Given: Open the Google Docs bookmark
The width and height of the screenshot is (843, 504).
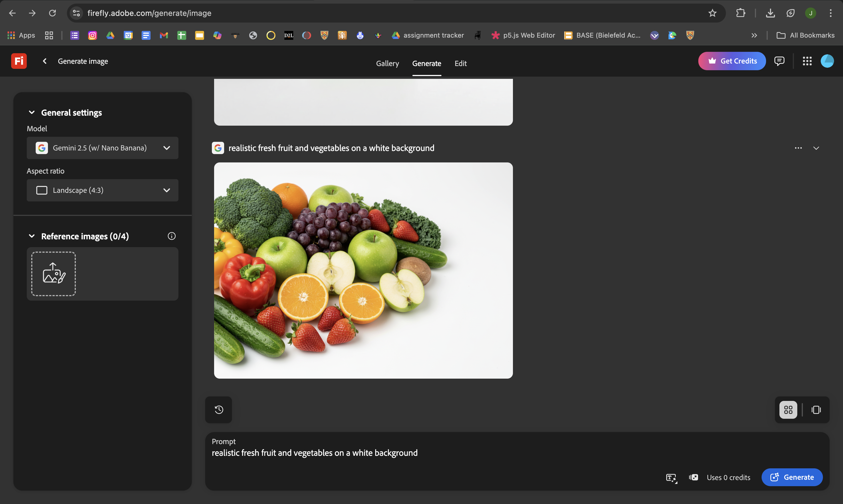Looking at the screenshot, I should [146, 35].
